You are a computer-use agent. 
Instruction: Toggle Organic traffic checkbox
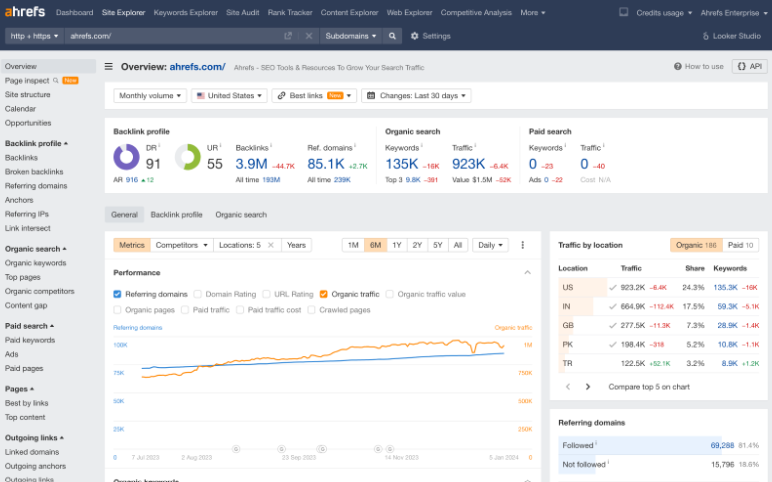coord(323,294)
